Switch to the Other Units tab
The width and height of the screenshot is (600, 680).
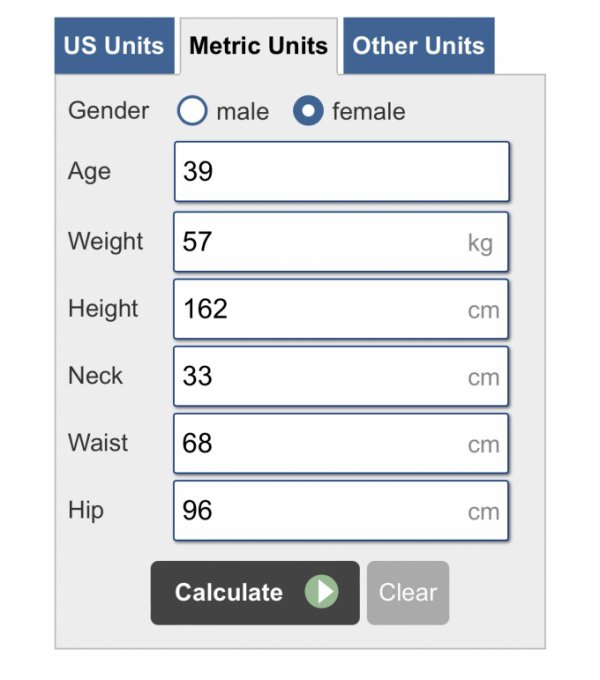pyautogui.click(x=418, y=46)
